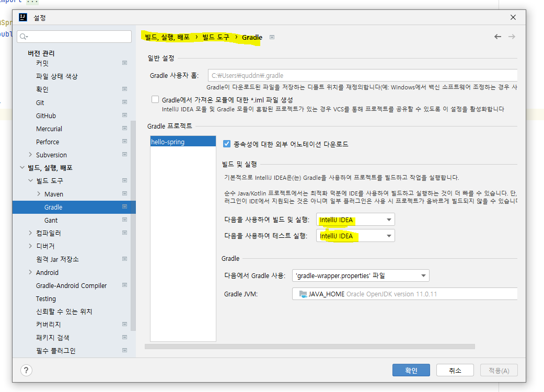Click the Gradle 사용자 홈 path field

363,75
